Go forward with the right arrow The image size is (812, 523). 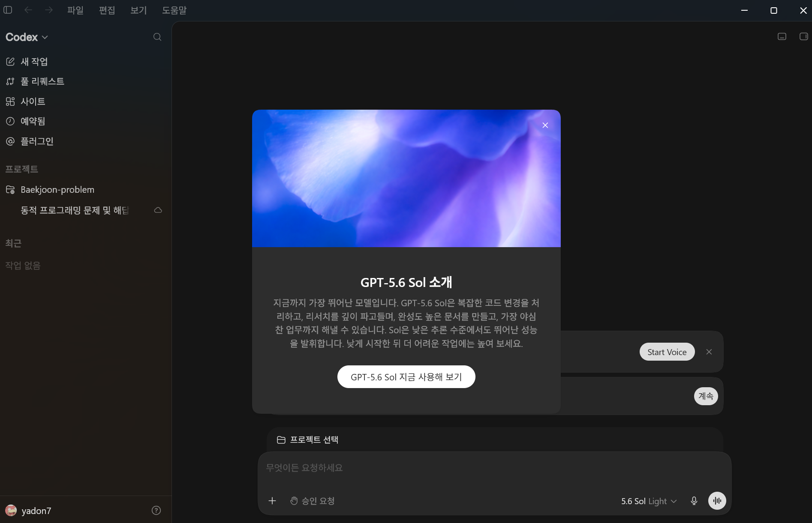coord(49,10)
